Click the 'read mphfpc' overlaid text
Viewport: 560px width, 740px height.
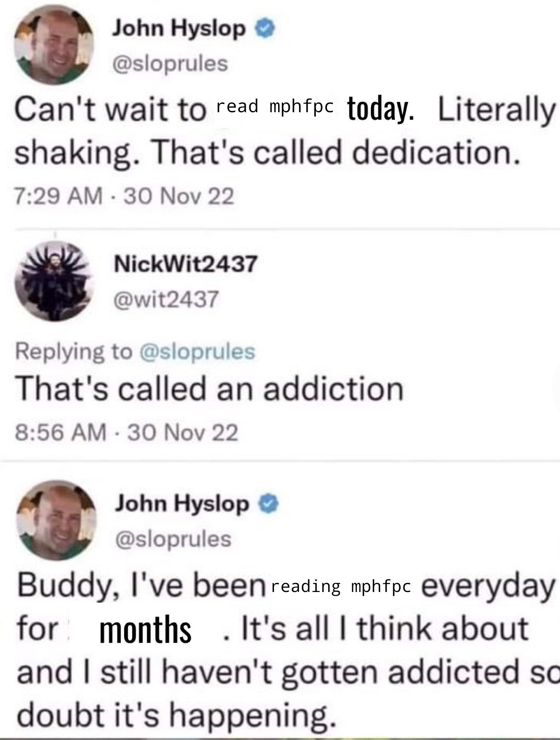pyautogui.click(x=275, y=106)
